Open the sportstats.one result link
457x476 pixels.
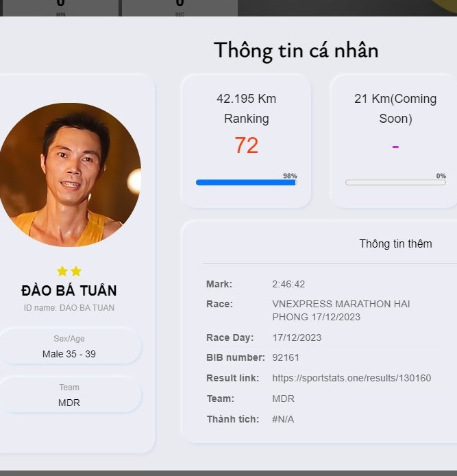(351, 378)
